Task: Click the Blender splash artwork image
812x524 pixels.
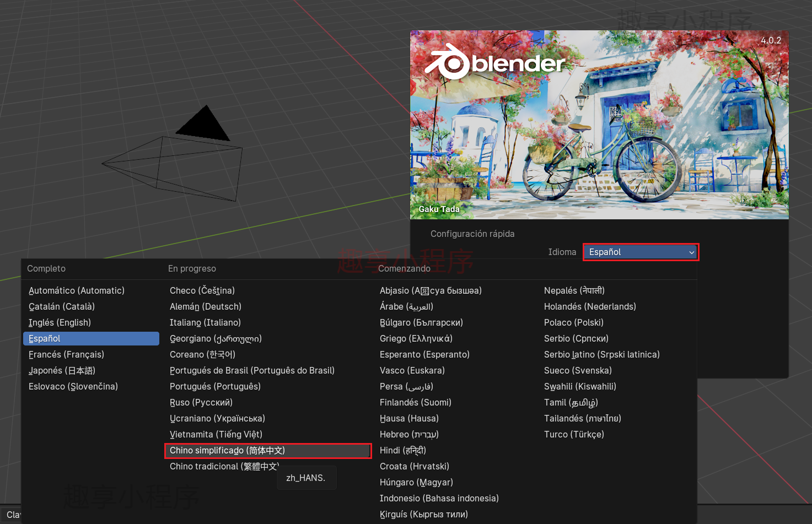Action: coord(599,125)
